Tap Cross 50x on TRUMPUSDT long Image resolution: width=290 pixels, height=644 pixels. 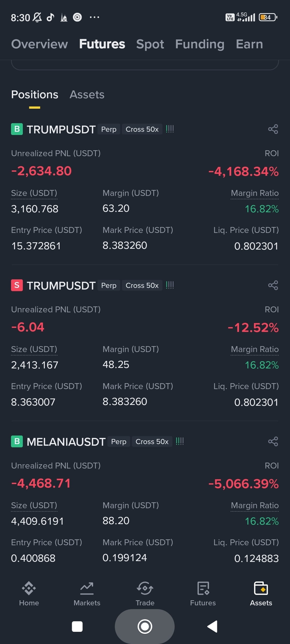click(142, 129)
